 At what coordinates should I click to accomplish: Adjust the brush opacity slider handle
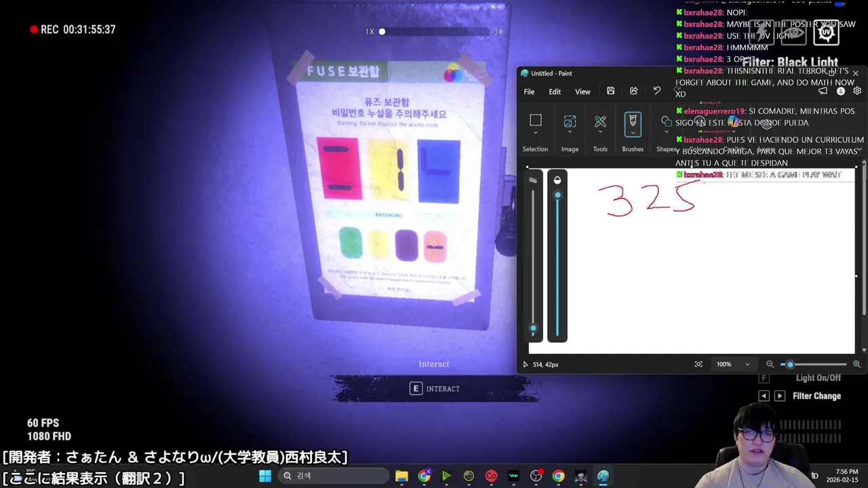tap(557, 195)
